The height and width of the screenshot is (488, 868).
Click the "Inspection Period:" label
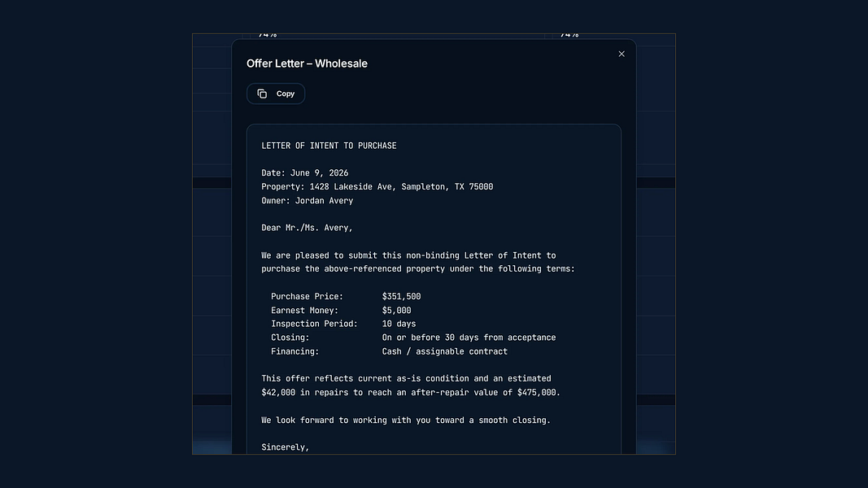315,324
